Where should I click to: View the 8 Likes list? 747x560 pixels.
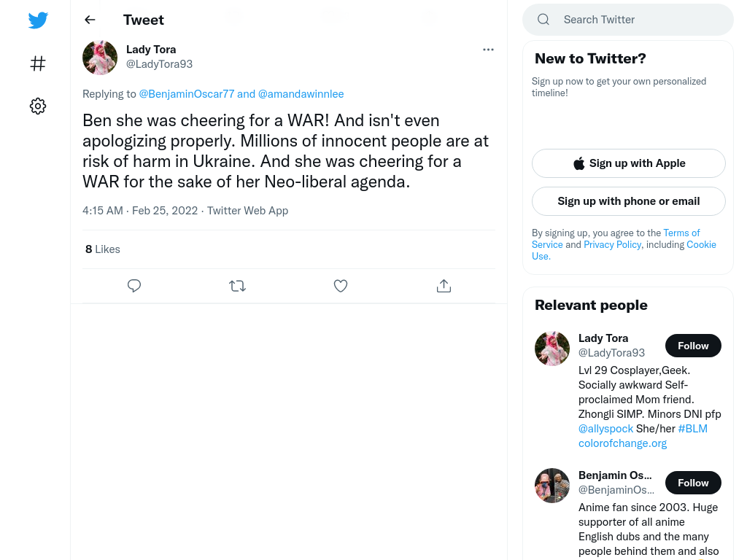click(103, 249)
